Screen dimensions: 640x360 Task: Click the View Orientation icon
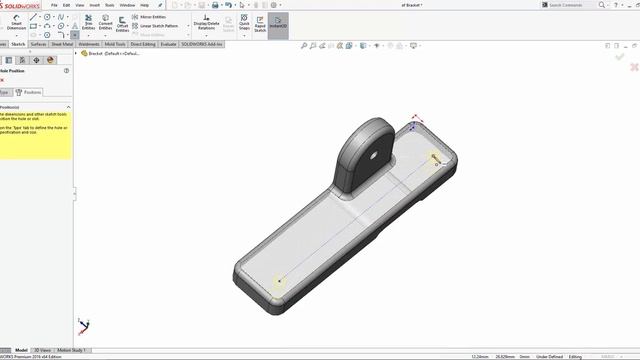point(349,46)
